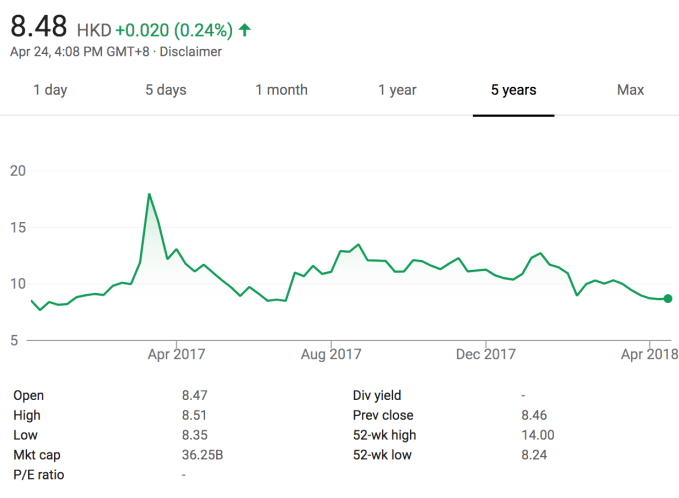
Task: Click the 5 years tab
Action: pyautogui.click(x=513, y=90)
